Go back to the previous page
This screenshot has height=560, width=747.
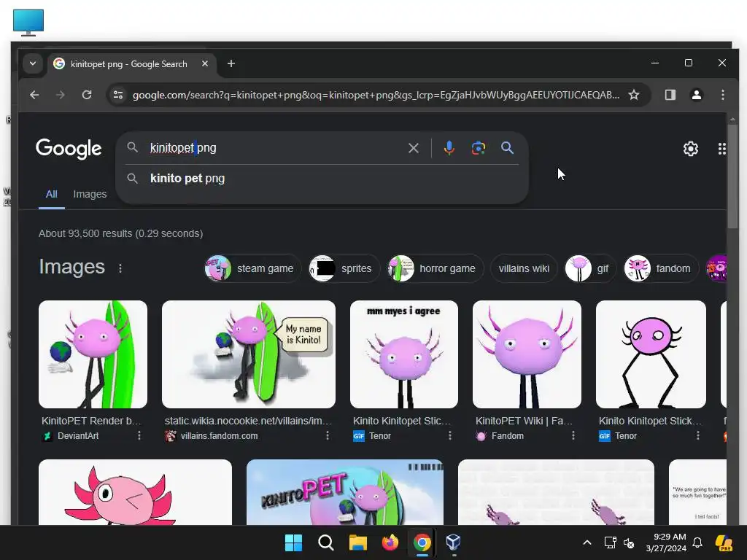(x=34, y=95)
